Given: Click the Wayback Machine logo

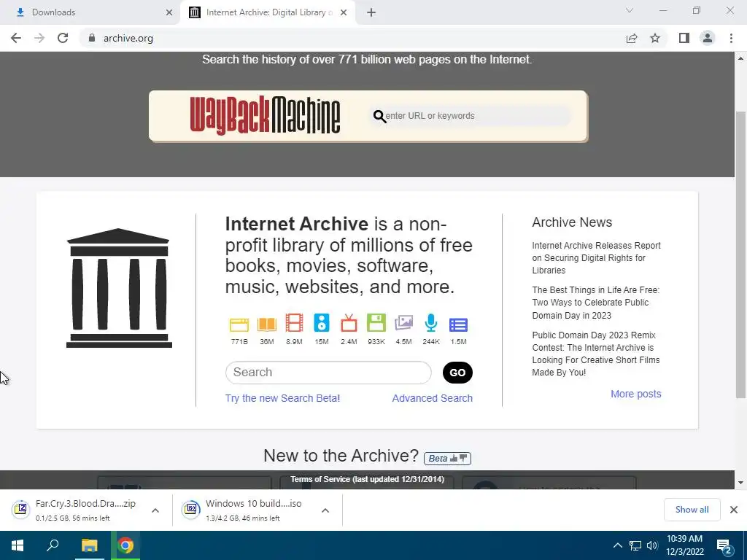Looking at the screenshot, I should pos(265,115).
